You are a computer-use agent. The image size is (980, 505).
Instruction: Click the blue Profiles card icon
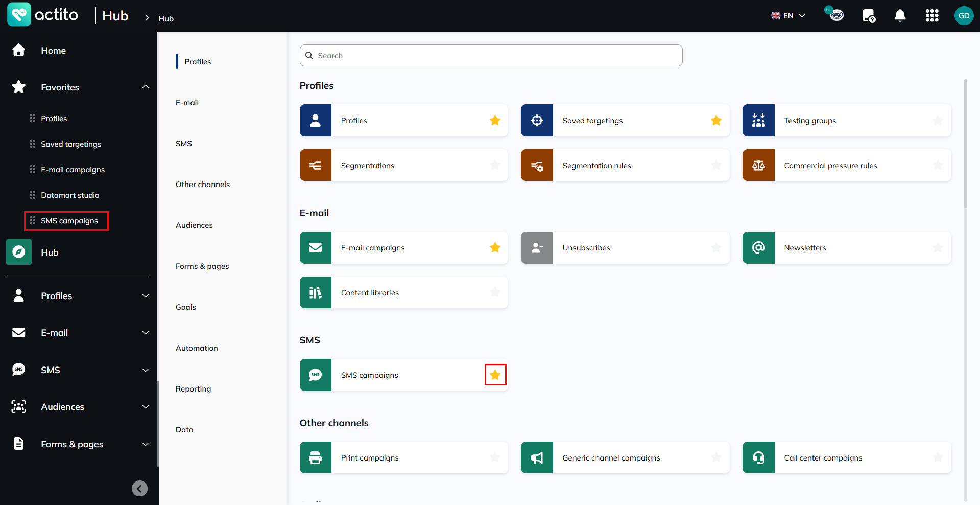point(316,121)
